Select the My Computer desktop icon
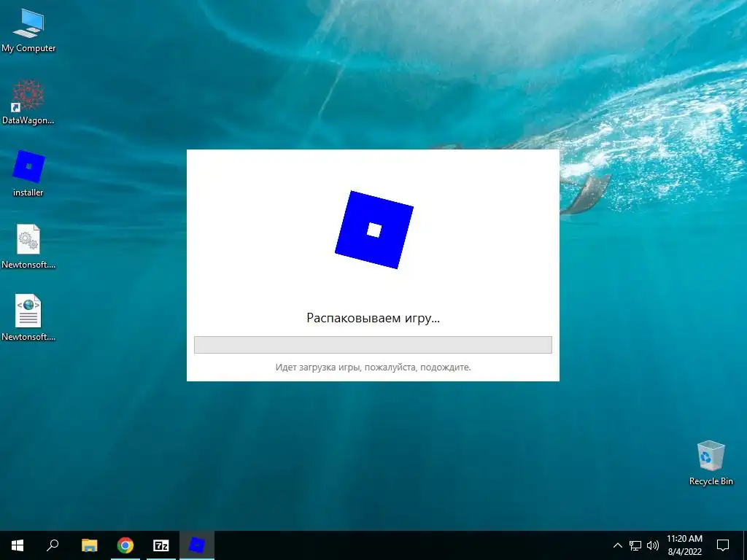 tap(28, 31)
